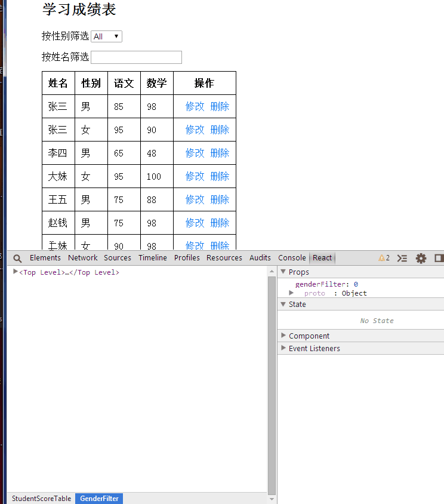Screen dimensions: 444x504
Task: Expand the Component section
Action: [283, 336]
